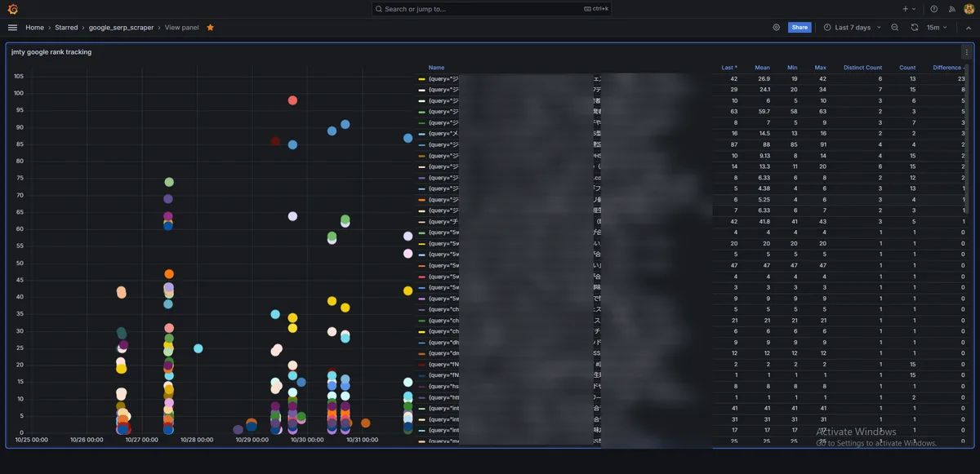980x474 pixels.
Task: Open the news RSS feed icon
Action: (x=952, y=9)
